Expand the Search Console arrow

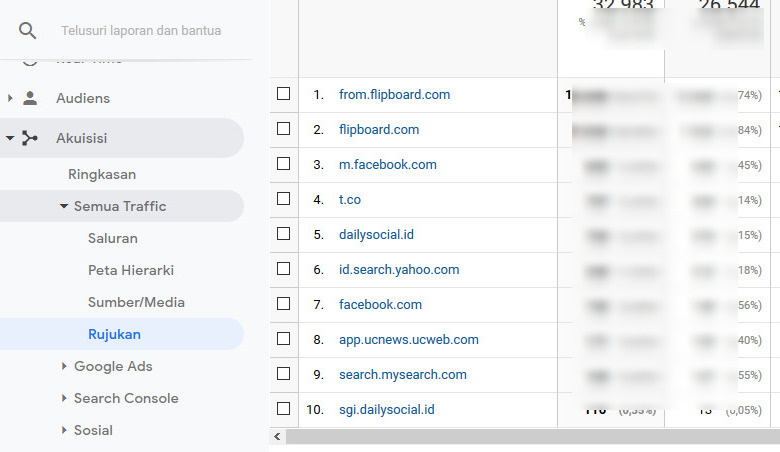(64, 398)
